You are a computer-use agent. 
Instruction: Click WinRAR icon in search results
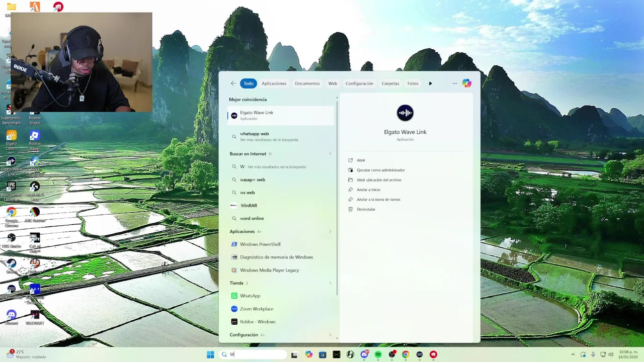(x=233, y=206)
